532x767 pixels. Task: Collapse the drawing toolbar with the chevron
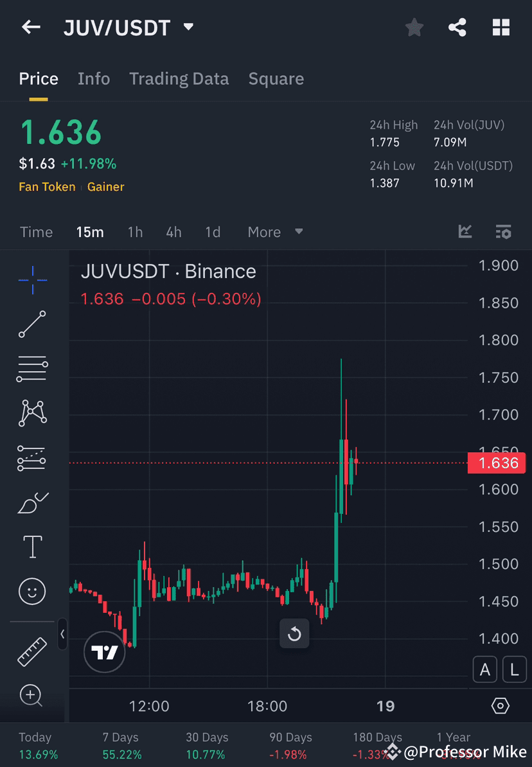(x=62, y=635)
